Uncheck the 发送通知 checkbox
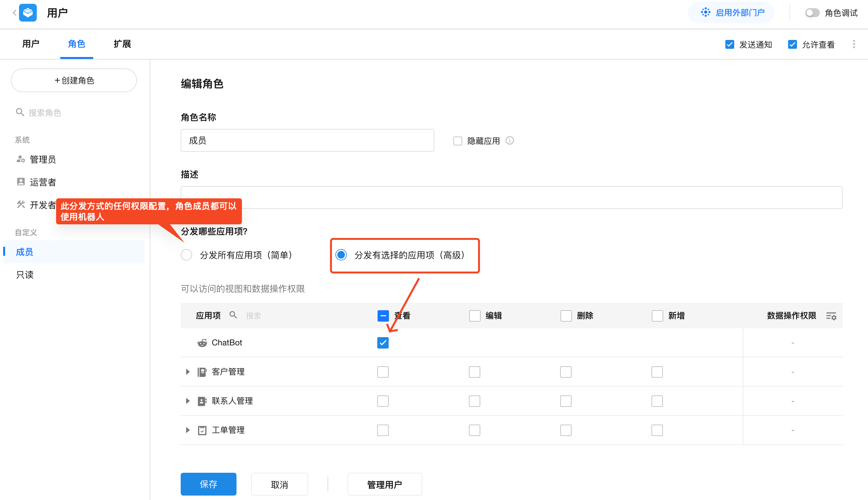Screen dimensions: 868x500 tap(729, 45)
